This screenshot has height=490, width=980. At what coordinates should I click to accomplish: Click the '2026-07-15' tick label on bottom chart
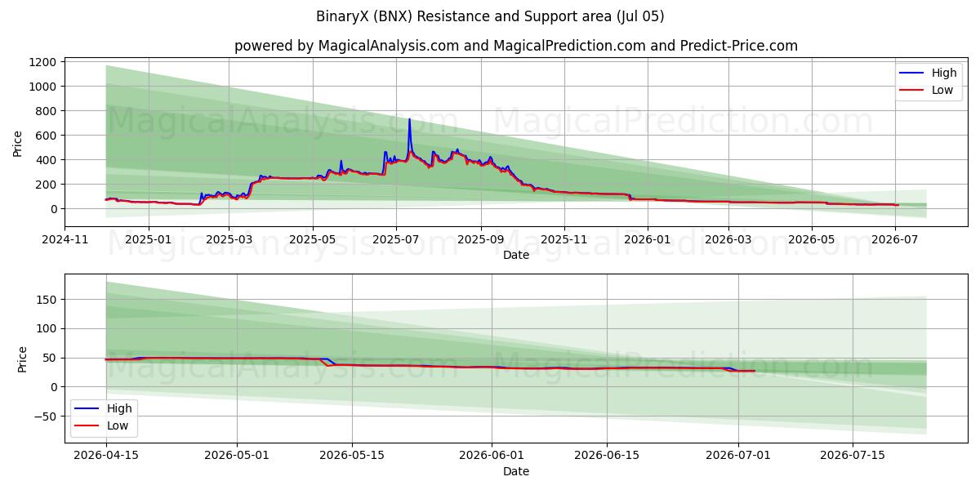[853, 457]
